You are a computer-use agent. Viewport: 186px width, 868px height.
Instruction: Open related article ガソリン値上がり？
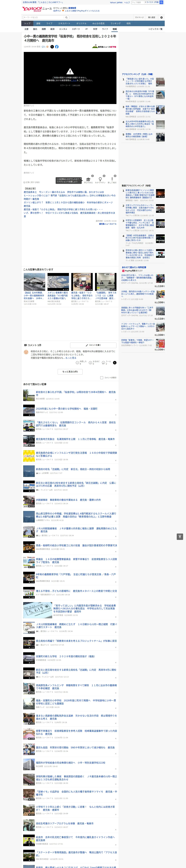tap(68, 204)
